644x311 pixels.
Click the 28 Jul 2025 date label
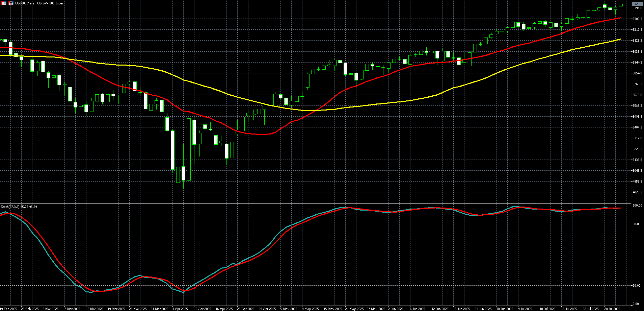point(612,309)
